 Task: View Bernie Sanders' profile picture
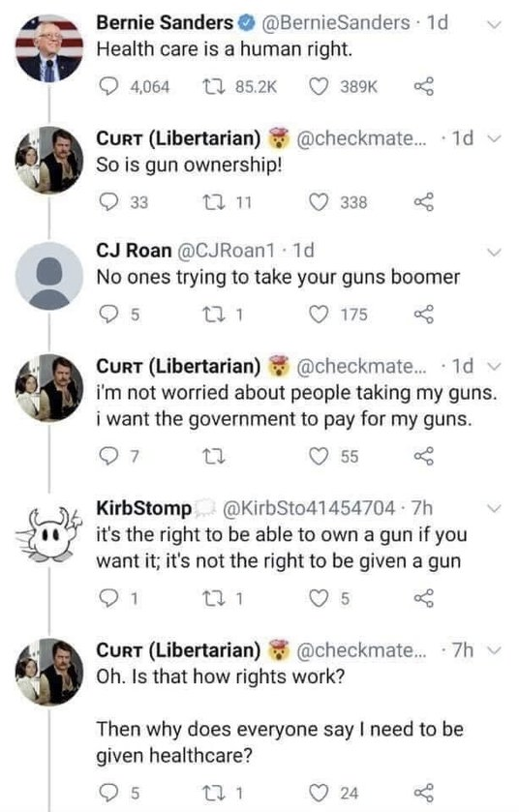(49, 48)
